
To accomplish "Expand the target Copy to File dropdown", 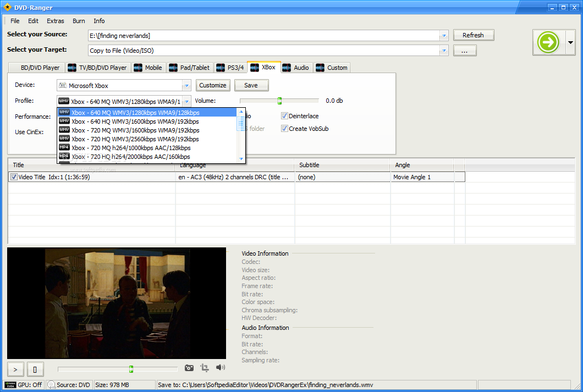I will (444, 51).
